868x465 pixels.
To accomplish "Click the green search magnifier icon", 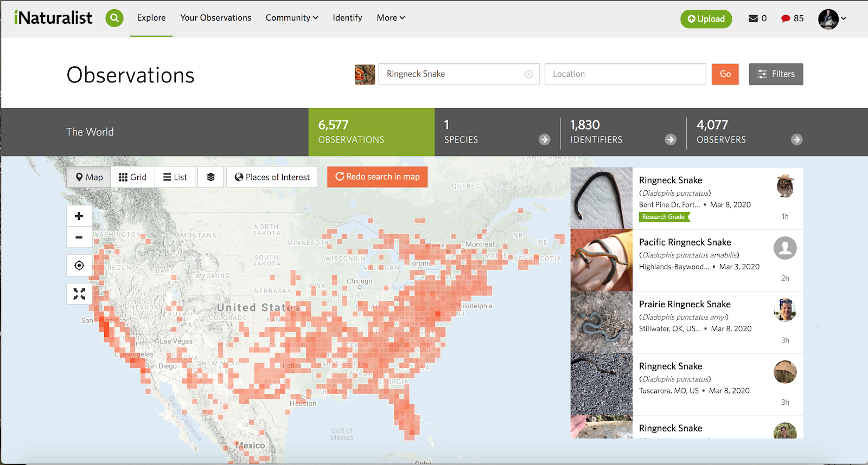I will 114,18.
